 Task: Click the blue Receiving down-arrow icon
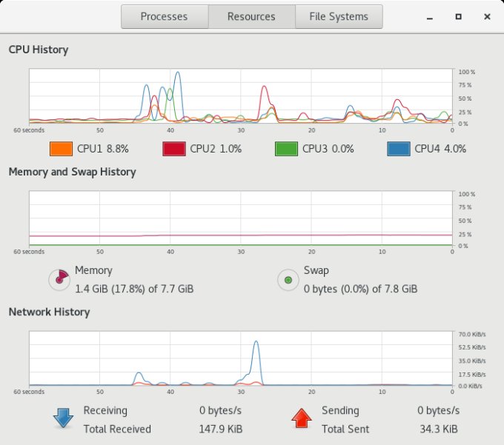tap(63, 419)
